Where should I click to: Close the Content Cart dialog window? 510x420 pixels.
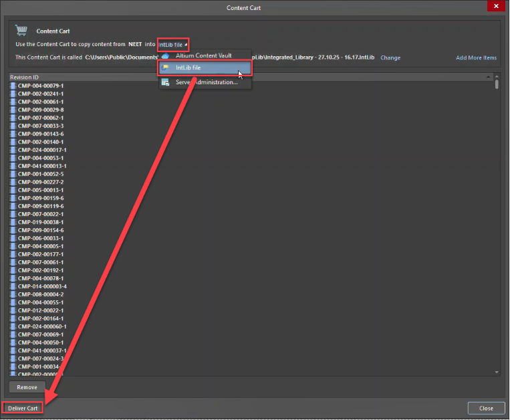pyautogui.click(x=496, y=6)
